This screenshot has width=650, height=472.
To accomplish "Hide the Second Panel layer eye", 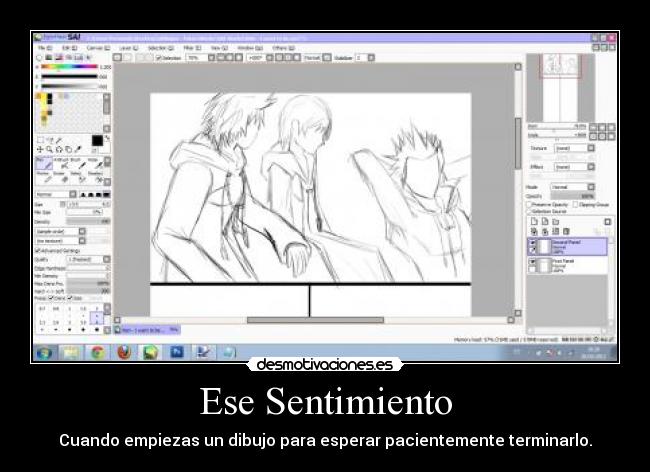I will coord(533,243).
